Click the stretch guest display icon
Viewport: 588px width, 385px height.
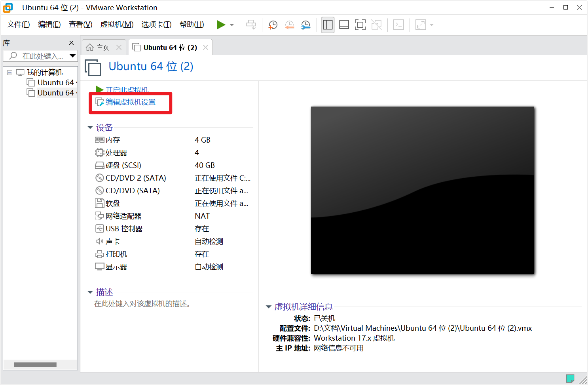421,25
